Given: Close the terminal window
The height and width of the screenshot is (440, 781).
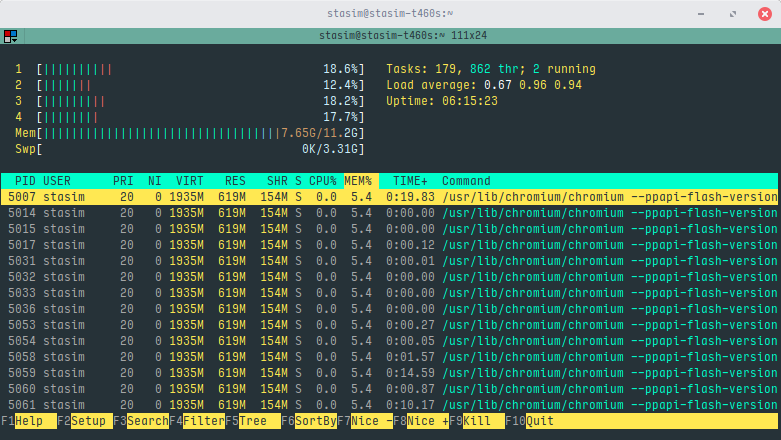Looking at the screenshot, I should (765, 14).
